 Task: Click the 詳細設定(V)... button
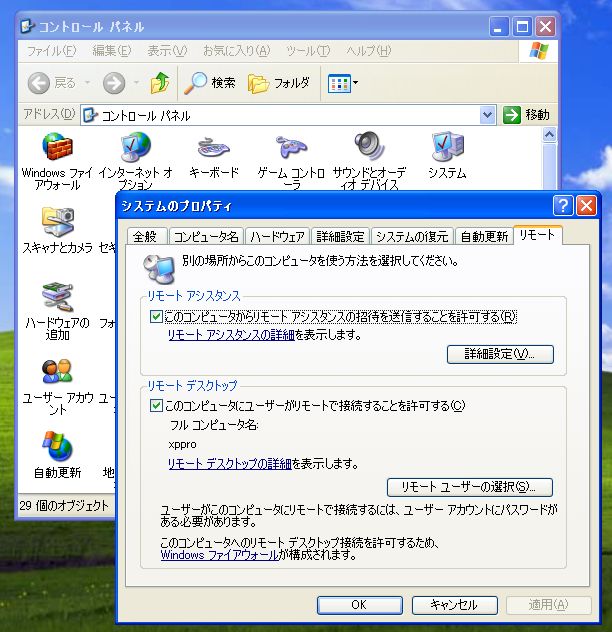[x=500, y=354]
